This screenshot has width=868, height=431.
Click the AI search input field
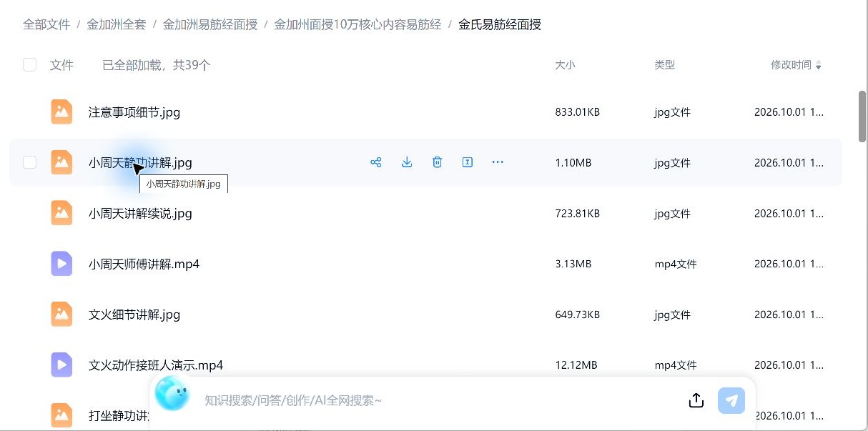pyautogui.click(x=440, y=400)
